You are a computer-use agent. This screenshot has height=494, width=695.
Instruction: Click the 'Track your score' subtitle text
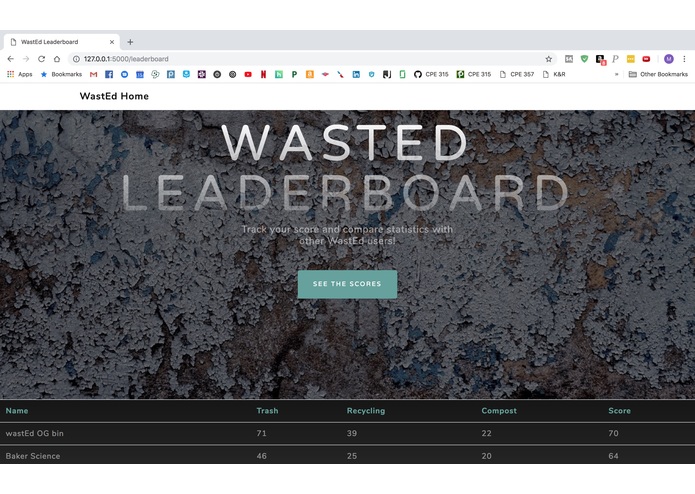(347, 235)
